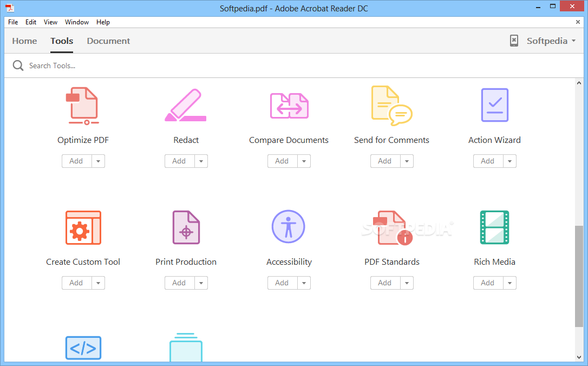Click the Acrobat PDF icon in title bar
Viewport: 588px width, 366px height.
tap(10, 8)
